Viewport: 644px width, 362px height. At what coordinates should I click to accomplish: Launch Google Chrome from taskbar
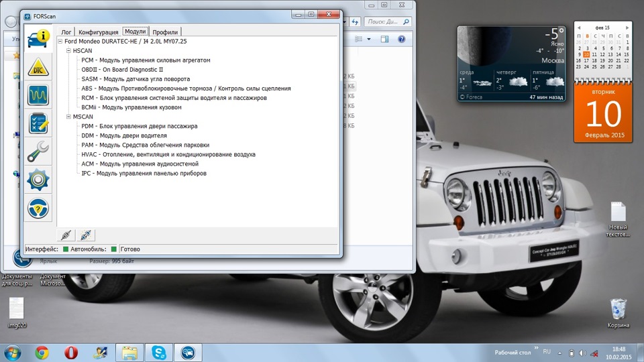42,353
